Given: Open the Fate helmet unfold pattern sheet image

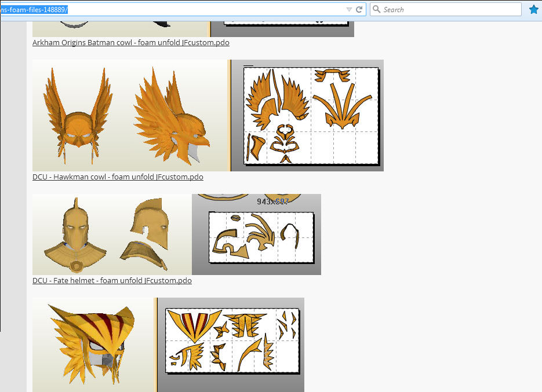Looking at the screenshot, I should tap(256, 235).
